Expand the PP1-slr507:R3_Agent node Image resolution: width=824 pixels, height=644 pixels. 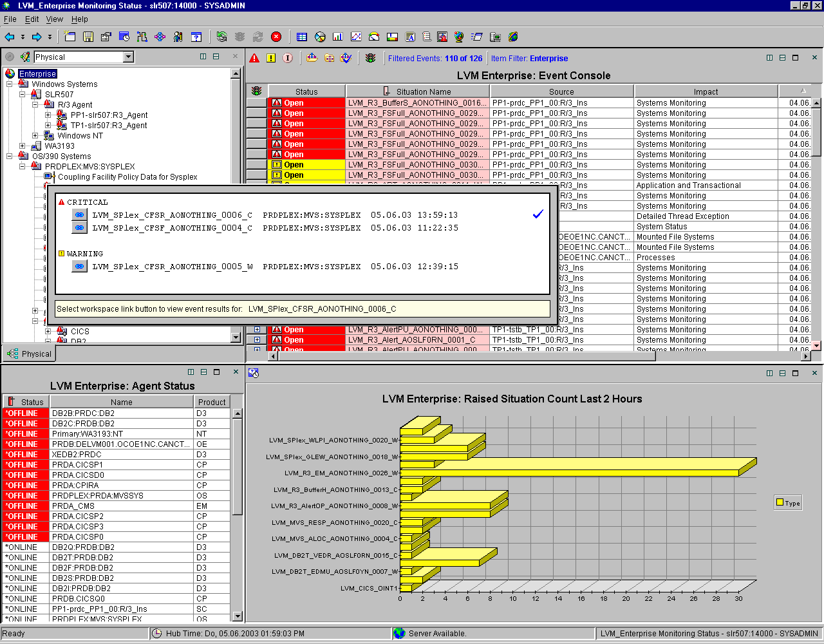point(48,115)
